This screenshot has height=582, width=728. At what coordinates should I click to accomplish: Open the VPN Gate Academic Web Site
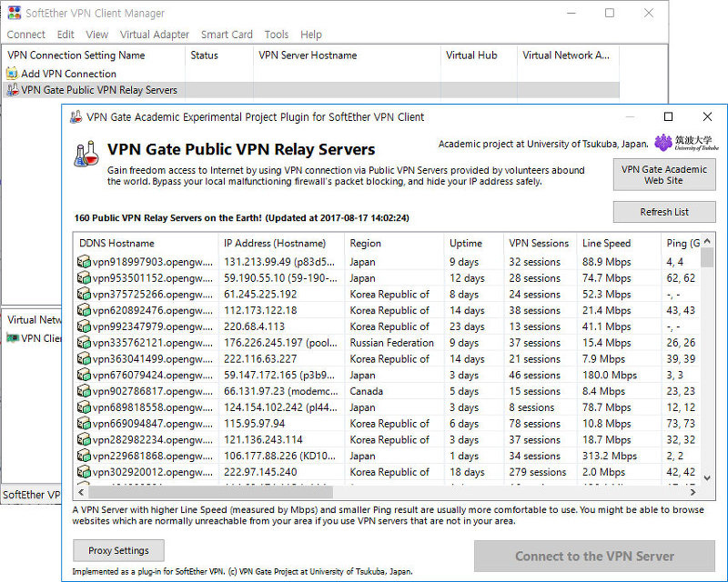click(664, 175)
